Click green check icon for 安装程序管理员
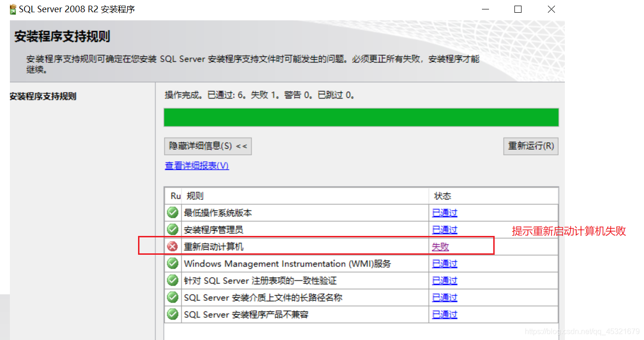Screen dimensions: 644x340 coord(173,229)
